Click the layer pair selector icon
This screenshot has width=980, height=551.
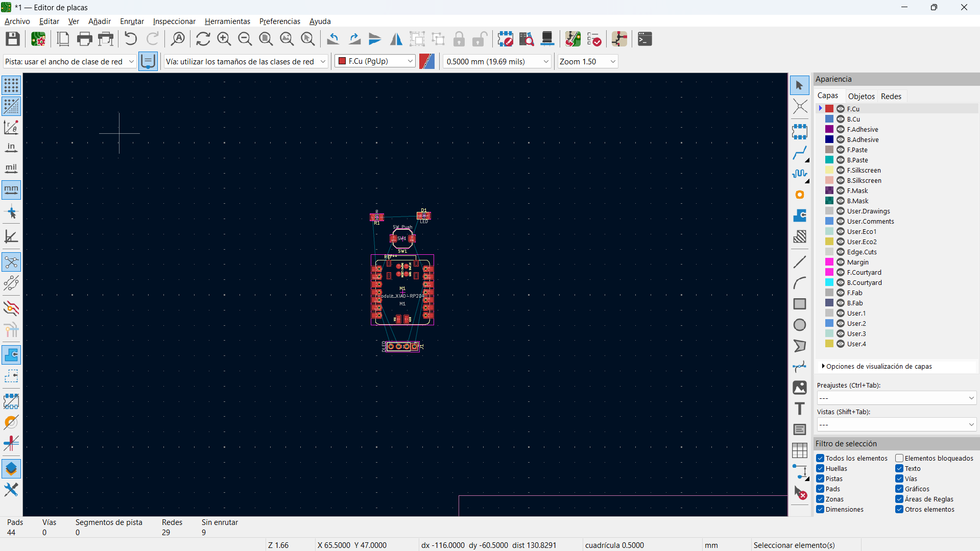(427, 61)
